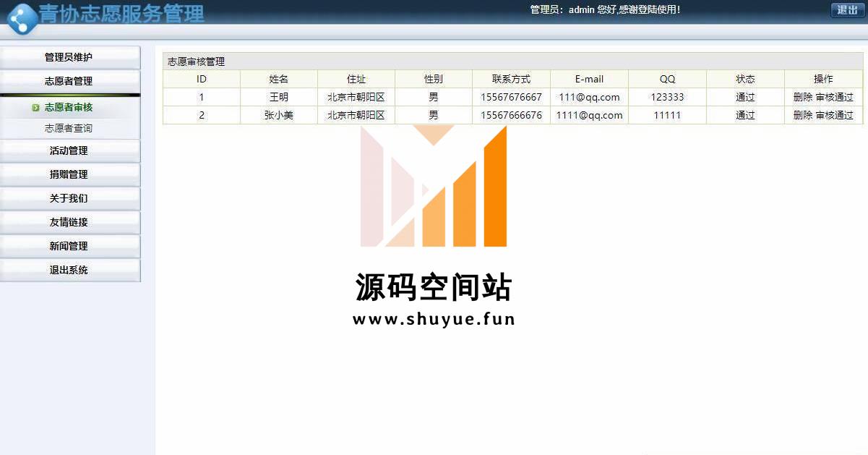Click 张小美's status 通过
Viewport: 868px width, 455px height.
pos(745,115)
